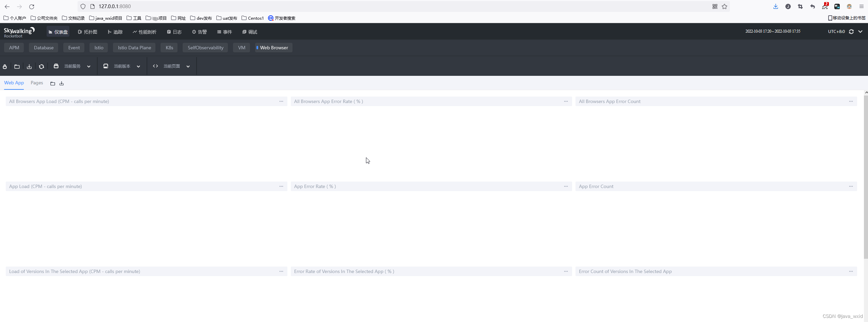The width and height of the screenshot is (868, 322).
Task: Open options for App Error Count panel
Action: pos(851,186)
